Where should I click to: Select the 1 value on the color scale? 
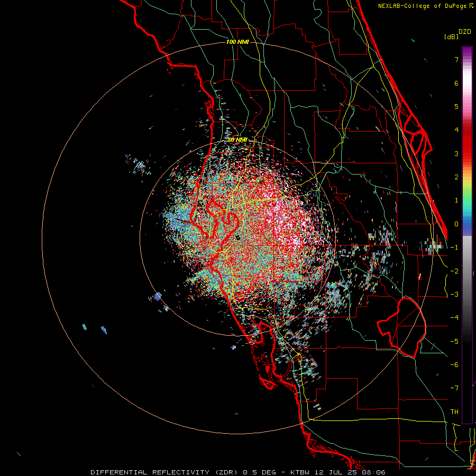click(x=456, y=200)
